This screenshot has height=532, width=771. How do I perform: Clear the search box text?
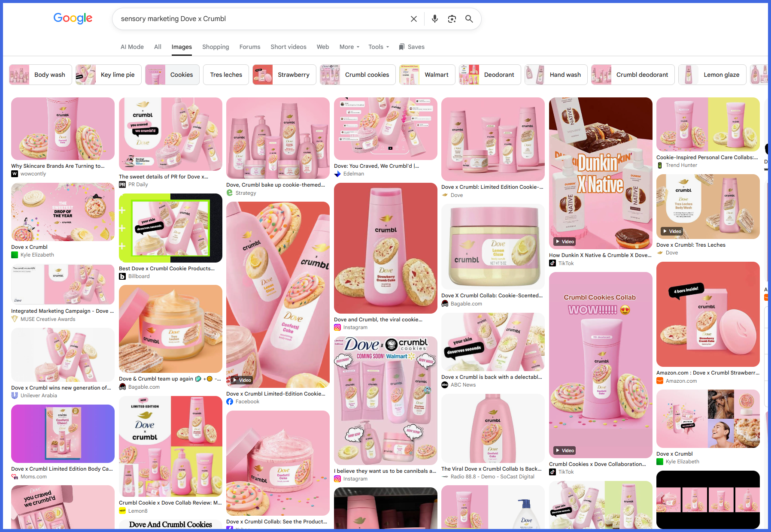coord(414,19)
